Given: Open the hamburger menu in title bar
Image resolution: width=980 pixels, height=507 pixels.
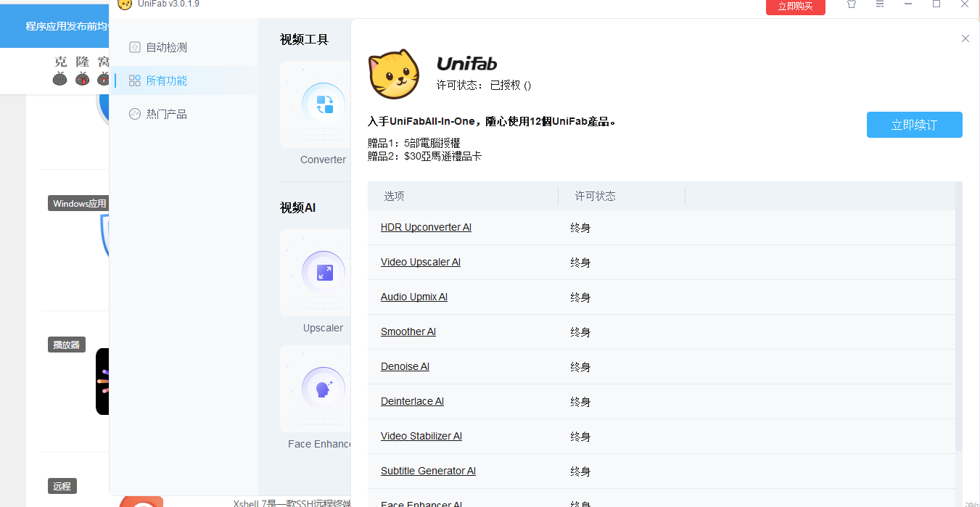Looking at the screenshot, I should (x=880, y=4).
